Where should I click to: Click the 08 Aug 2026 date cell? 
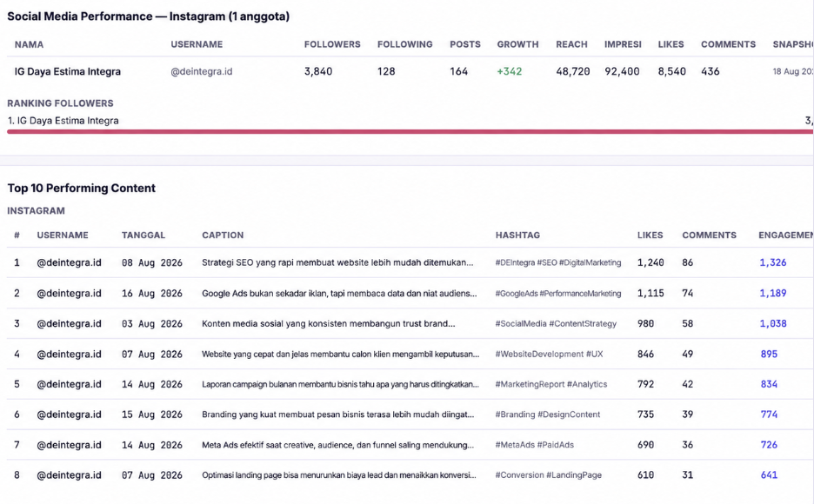[152, 263]
